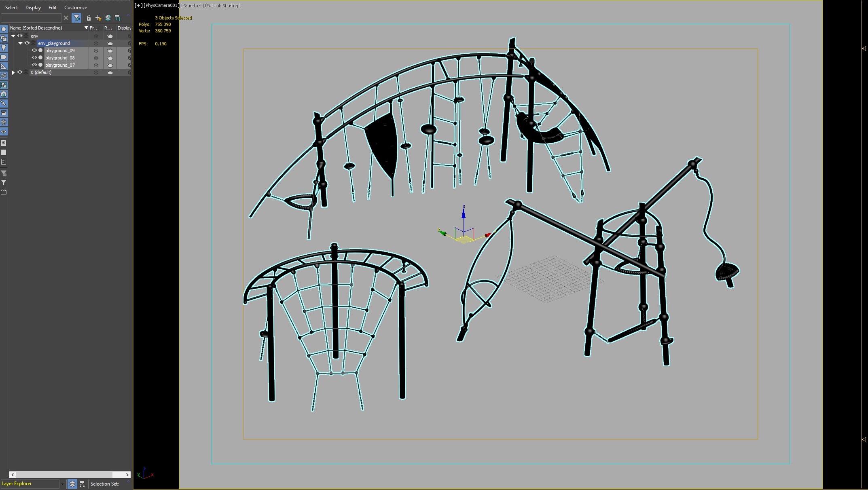Toggle renderable teapot for playground_08
Viewport: 868px width, 490px height.
tap(110, 58)
